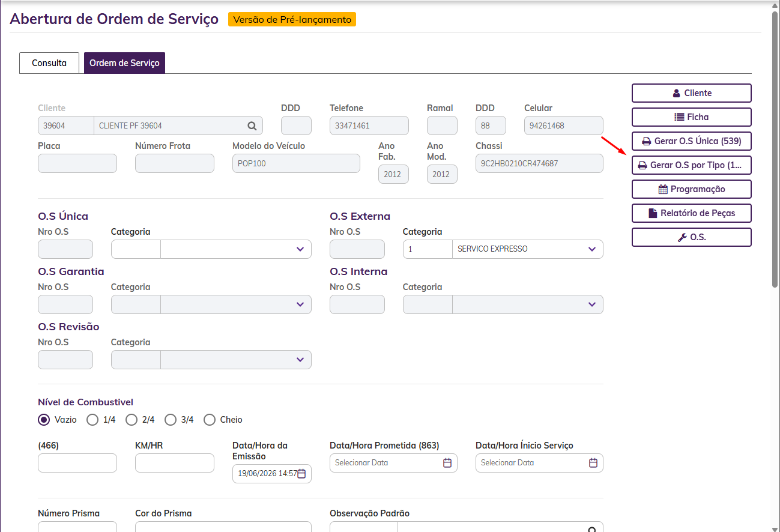The image size is (780, 532).
Task: Click Gerar O.S por Tipo button
Action: [x=692, y=165]
